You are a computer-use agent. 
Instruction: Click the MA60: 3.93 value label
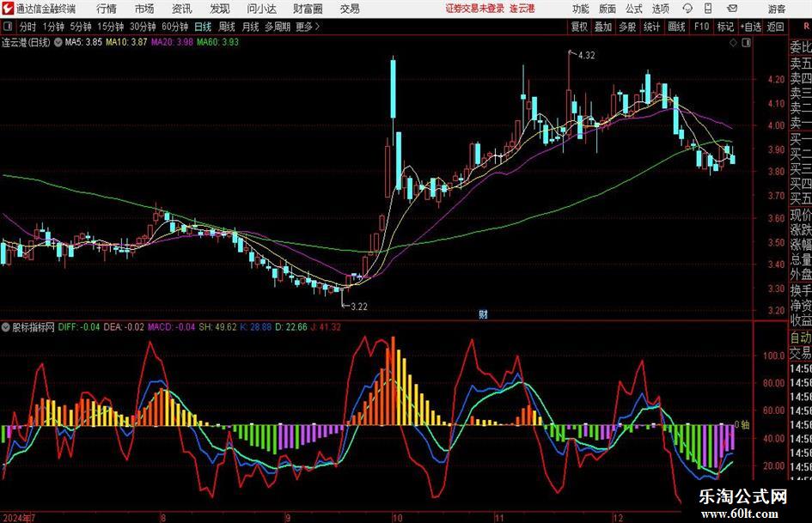pyautogui.click(x=217, y=42)
